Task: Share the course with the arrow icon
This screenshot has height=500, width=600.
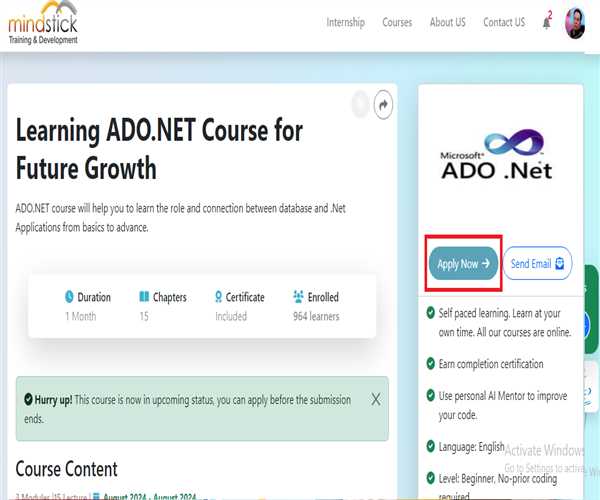Action: click(x=383, y=104)
